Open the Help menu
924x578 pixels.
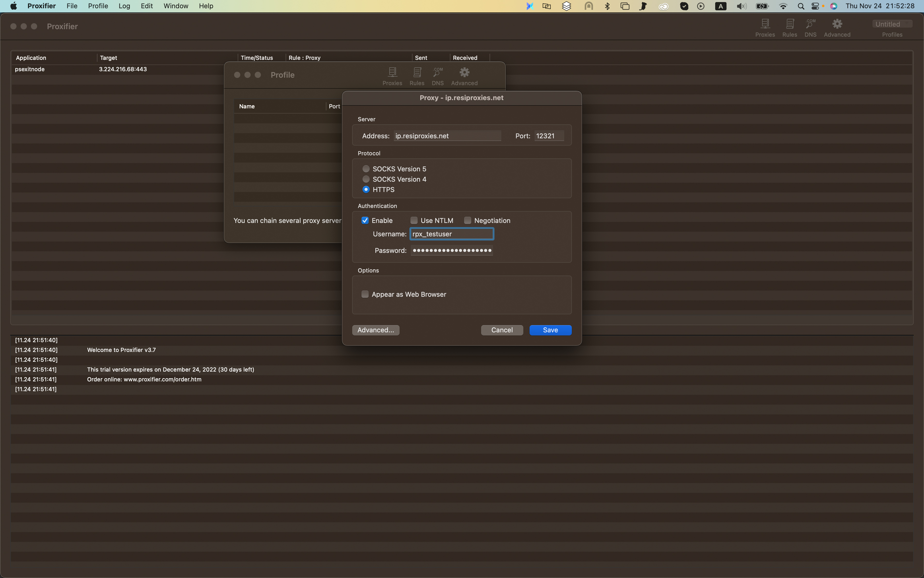(x=206, y=6)
